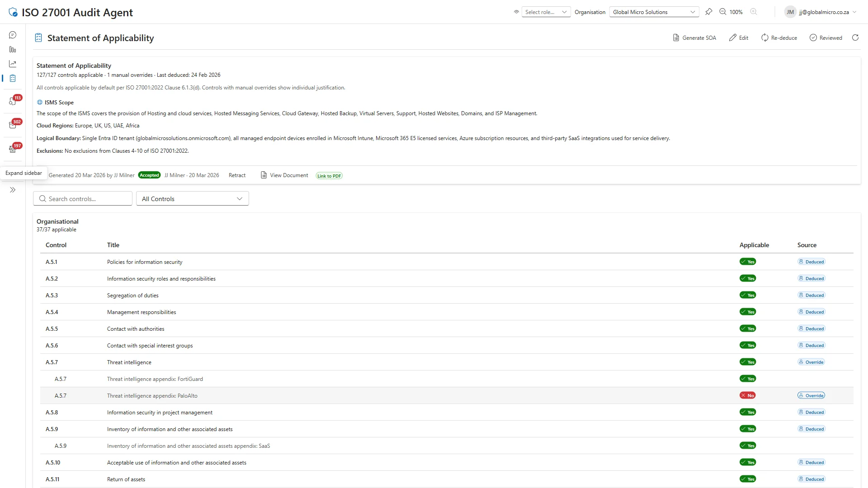Open Link to PDF
Image resolution: width=868 pixels, height=488 pixels.
[329, 175]
